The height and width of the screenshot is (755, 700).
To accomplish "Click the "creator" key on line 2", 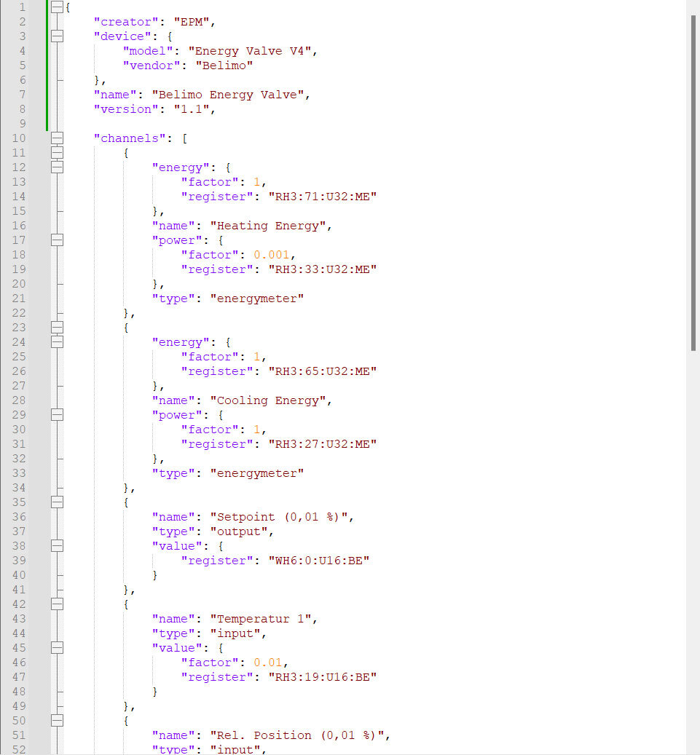I will 126,22.
